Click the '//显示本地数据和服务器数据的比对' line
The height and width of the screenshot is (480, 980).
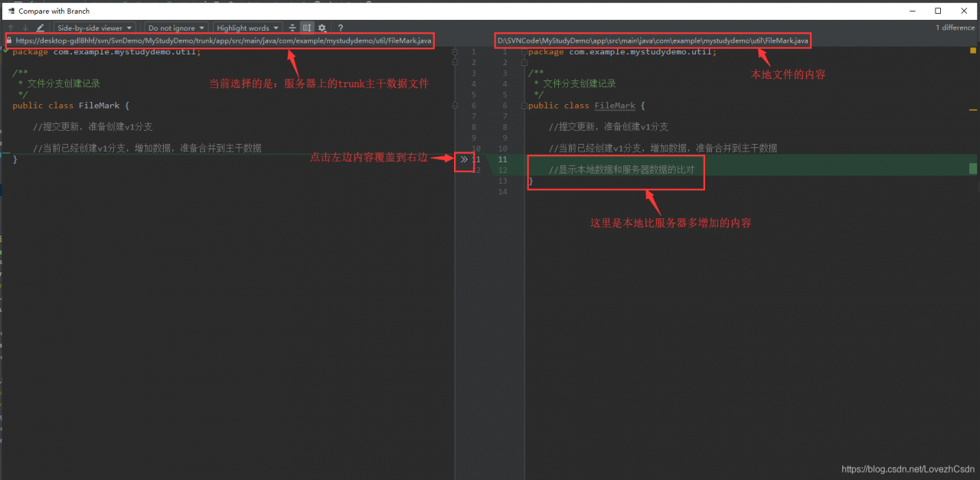[x=622, y=170]
